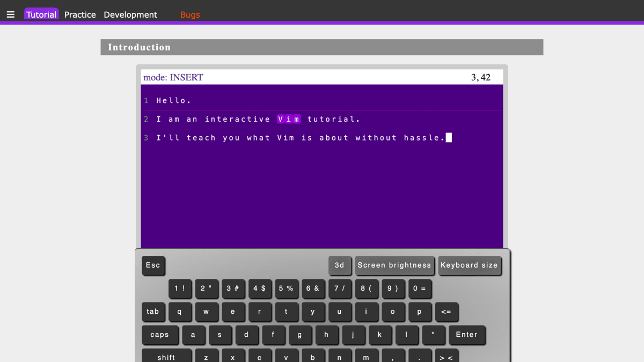Tap the w key
Viewport: 644px width, 362px height.
click(x=207, y=312)
